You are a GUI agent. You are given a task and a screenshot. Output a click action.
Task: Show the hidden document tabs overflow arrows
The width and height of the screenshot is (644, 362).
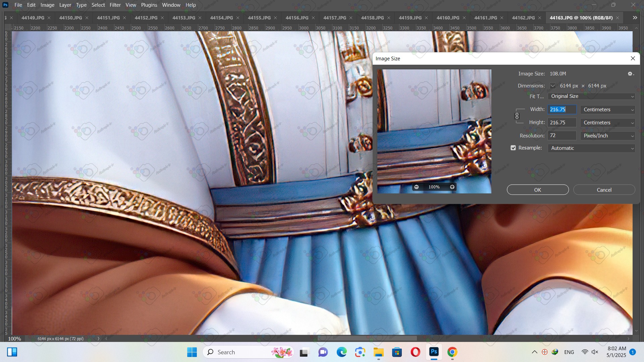click(x=635, y=18)
